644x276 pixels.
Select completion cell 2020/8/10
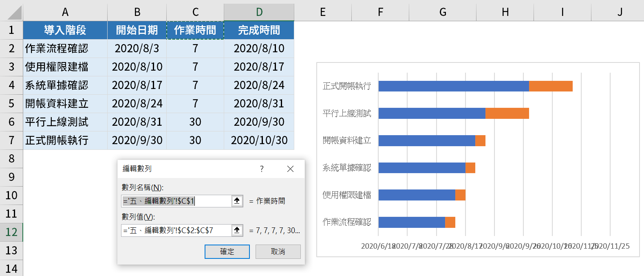pos(259,49)
